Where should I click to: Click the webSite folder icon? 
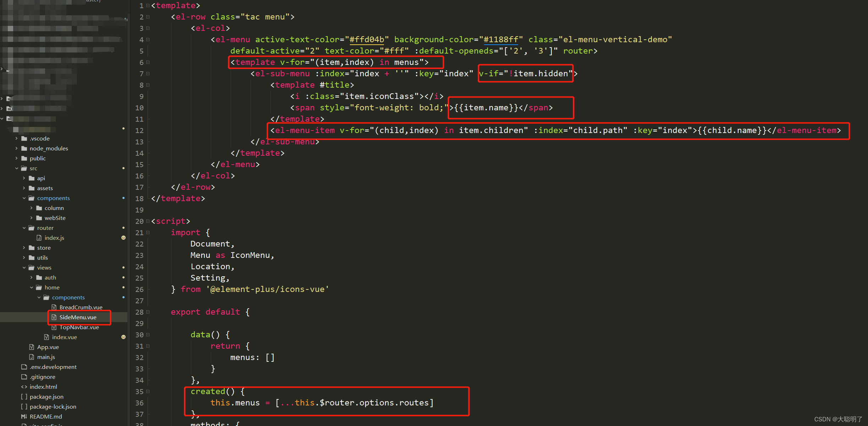click(x=39, y=218)
